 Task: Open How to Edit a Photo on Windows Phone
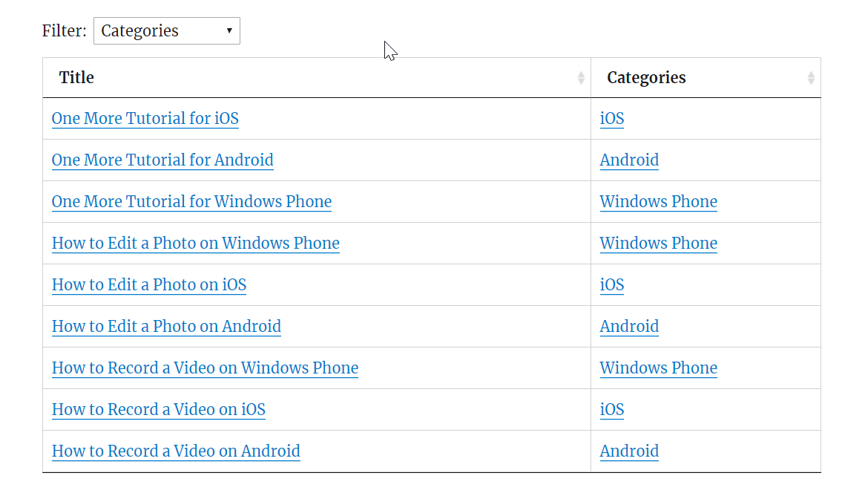pyautogui.click(x=196, y=244)
